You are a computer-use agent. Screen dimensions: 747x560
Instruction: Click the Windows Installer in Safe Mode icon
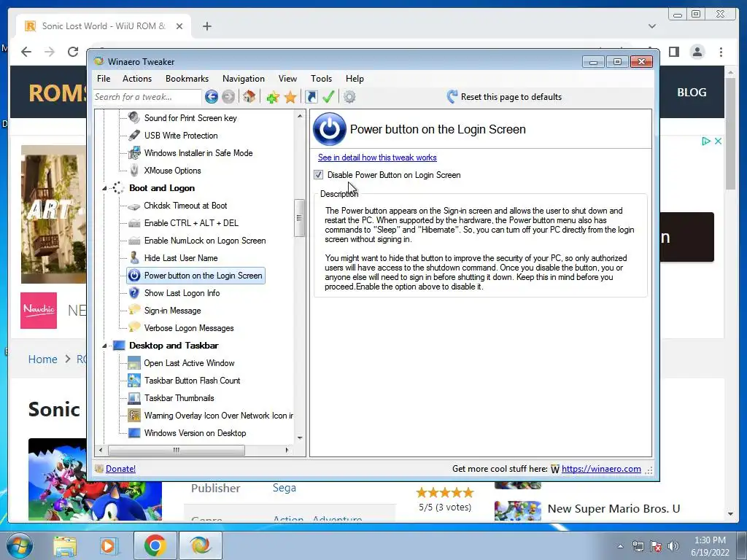point(134,153)
